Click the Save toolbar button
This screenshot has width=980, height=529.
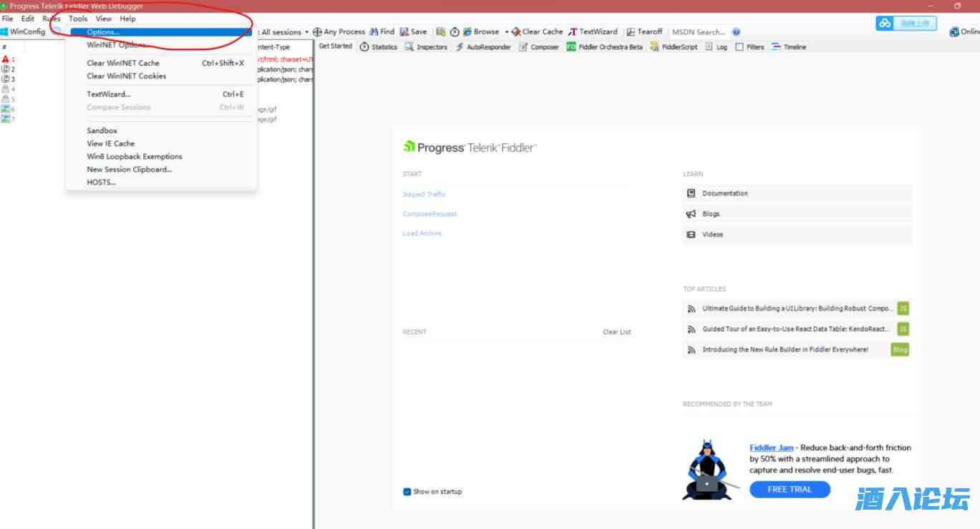[x=414, y=31]
